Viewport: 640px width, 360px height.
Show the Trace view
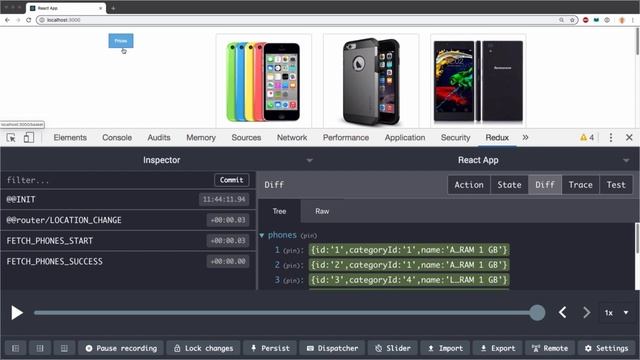[x=580, y=185]
